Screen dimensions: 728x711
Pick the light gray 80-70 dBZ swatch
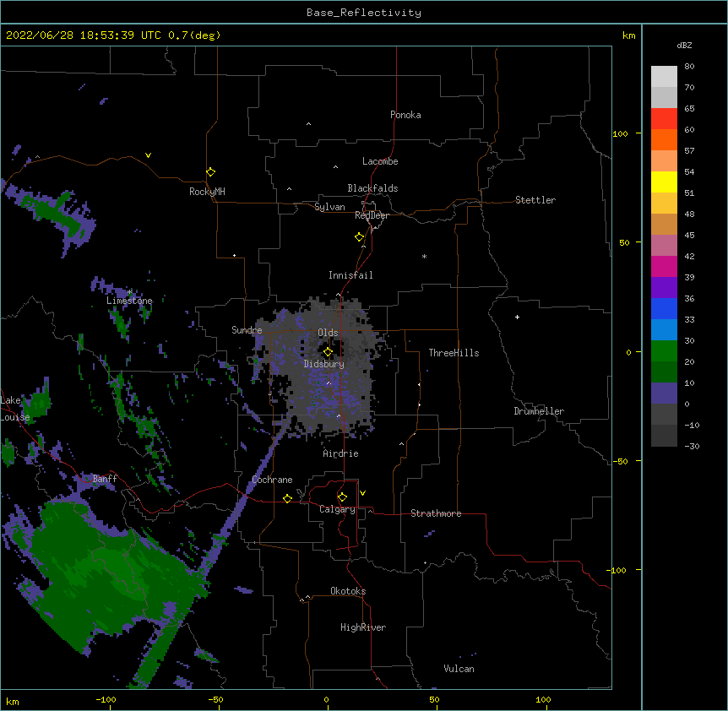[x=664, y=77]
